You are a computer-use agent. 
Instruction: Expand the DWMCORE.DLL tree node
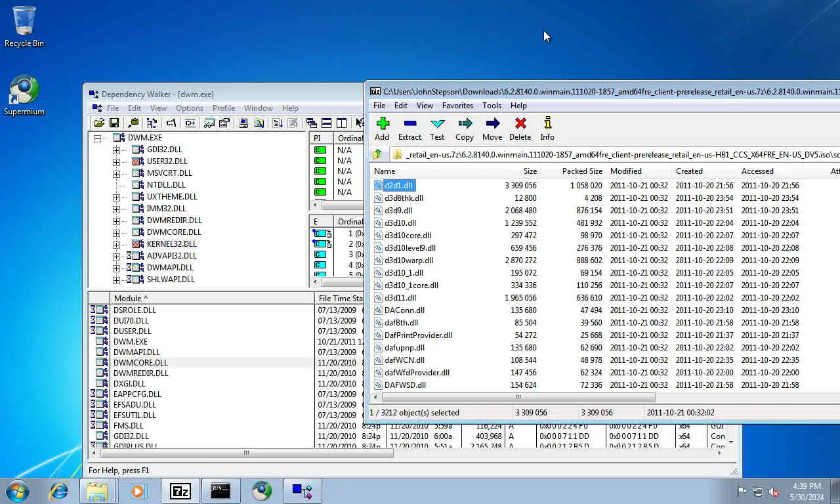tap(116, 233)
